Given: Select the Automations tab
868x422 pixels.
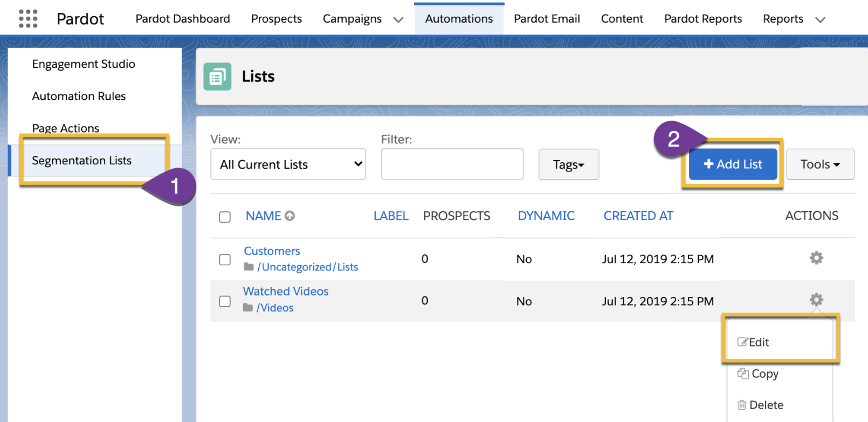Looking at the screenshot, I should point(459,19).
